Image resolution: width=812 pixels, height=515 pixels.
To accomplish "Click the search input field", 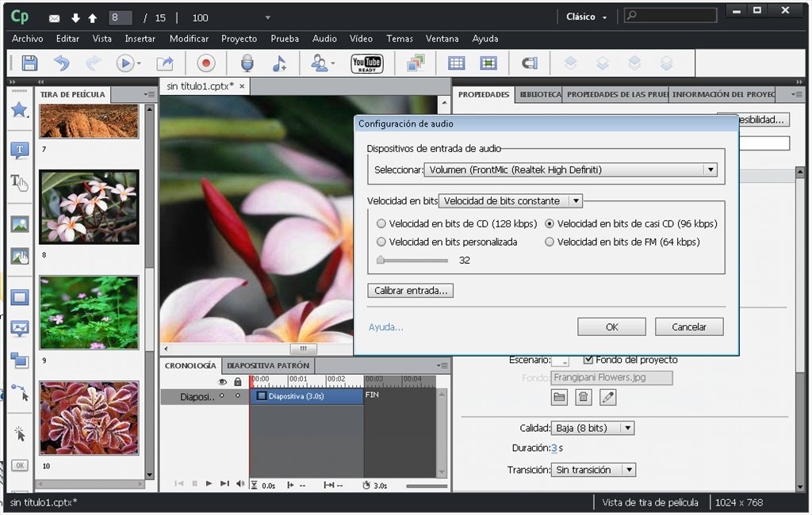I will pyautogui.click(x=670, y=16).
